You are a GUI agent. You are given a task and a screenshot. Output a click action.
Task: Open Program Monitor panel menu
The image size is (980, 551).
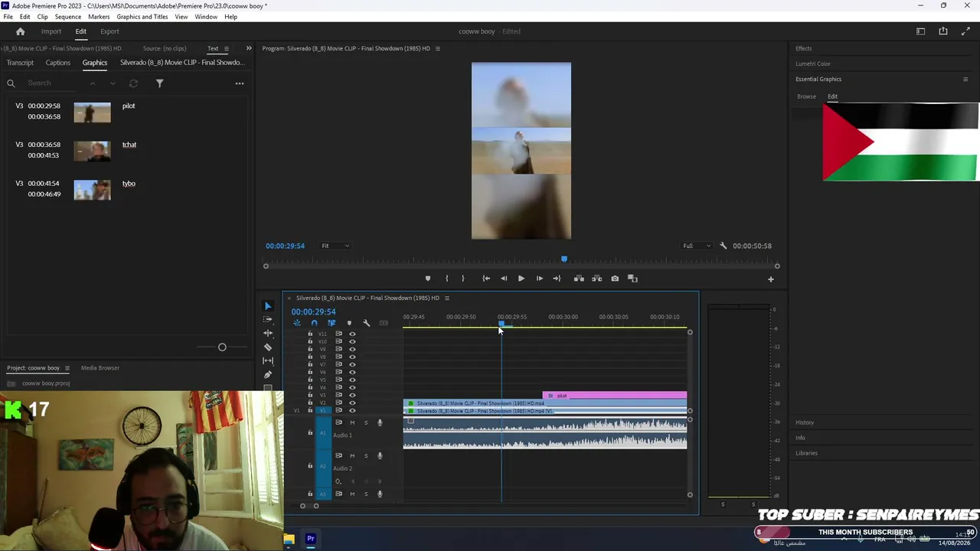pyautogui.click(x=437, y=49)
